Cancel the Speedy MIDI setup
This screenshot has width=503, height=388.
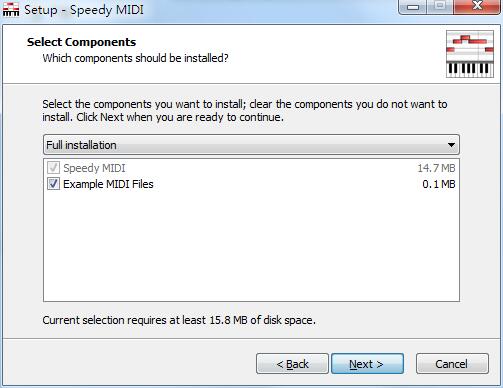click(452, 364)
